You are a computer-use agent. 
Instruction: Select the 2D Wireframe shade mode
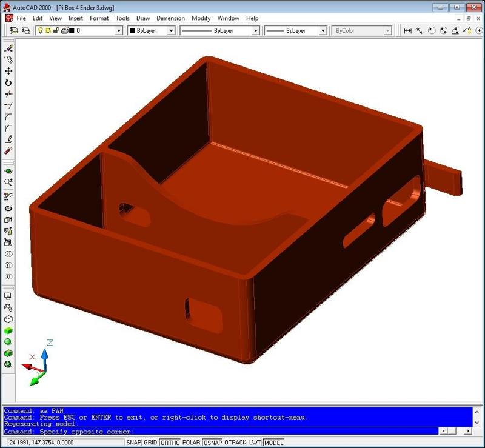tap(8, 296)
